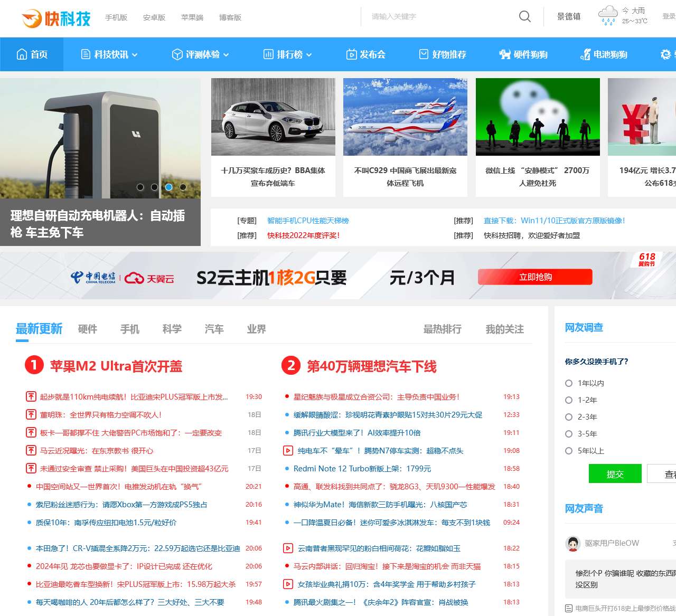Click the battery dog icon beside 电池狗狗

click(585, 54)
